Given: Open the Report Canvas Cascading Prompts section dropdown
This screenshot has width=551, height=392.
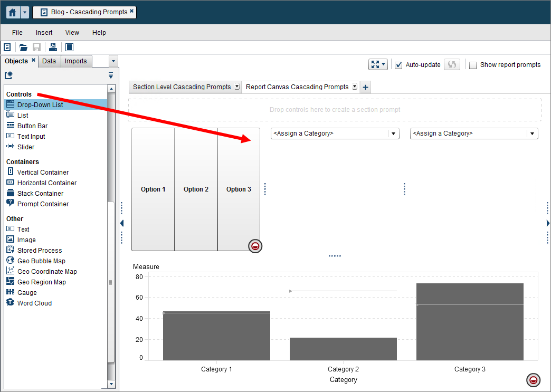Looking at the screenshot, I should click(x=355, y=87).
